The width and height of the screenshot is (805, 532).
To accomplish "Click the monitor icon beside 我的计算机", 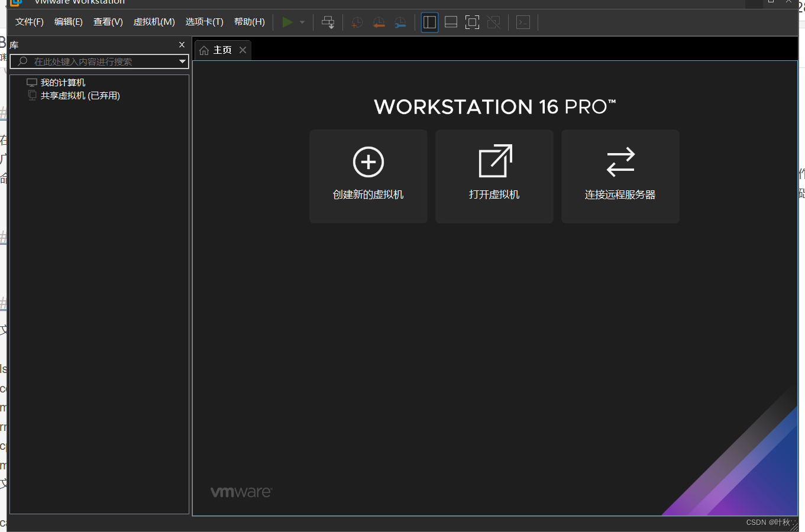I will click(32, 83).
